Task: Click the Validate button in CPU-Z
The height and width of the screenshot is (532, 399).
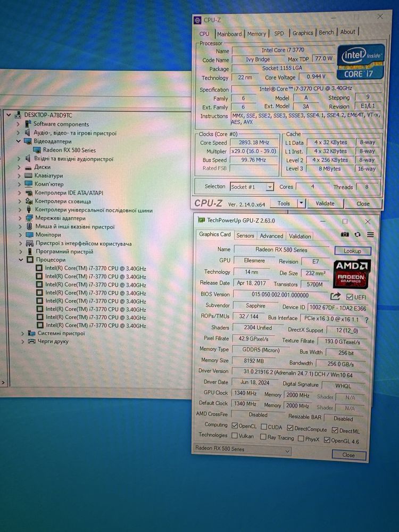Action: [325, 203]
